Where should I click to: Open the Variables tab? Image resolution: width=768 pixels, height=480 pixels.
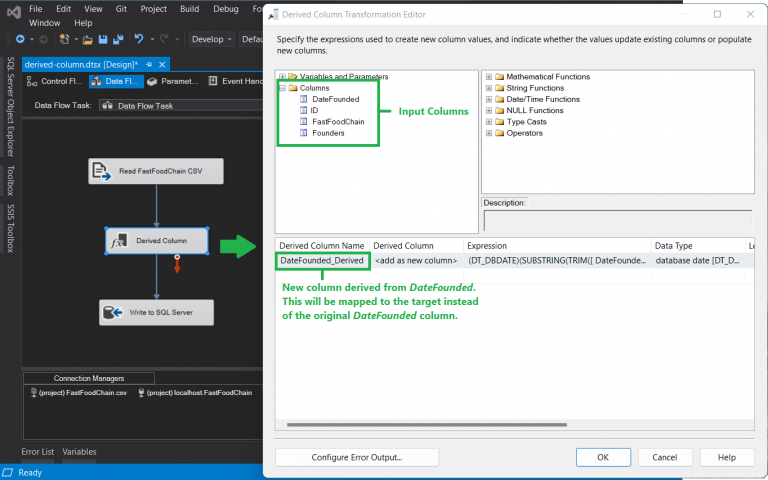coord(79,452)
